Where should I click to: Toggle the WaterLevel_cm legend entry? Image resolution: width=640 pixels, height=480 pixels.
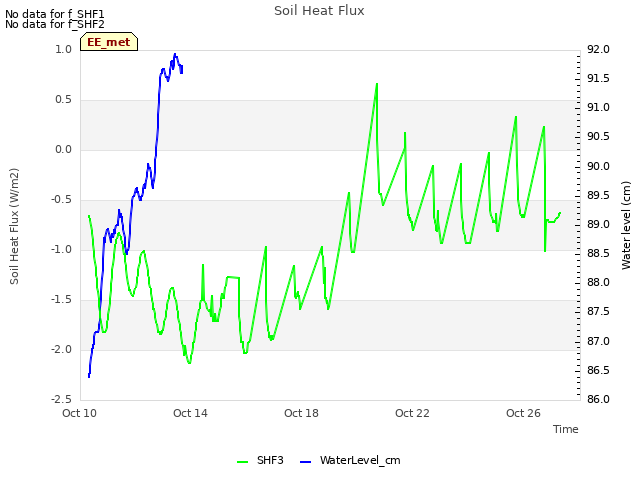pos(350,460)
